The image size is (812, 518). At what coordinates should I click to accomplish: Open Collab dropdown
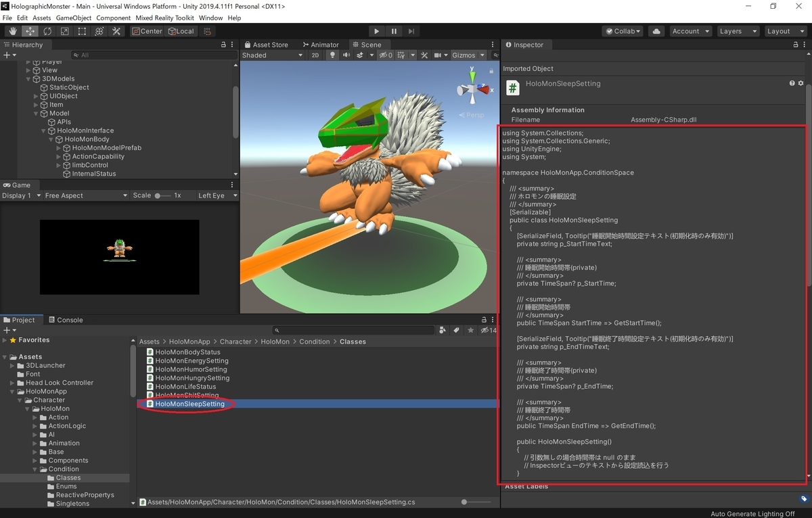pyautogui.click(x=623, y=31)
